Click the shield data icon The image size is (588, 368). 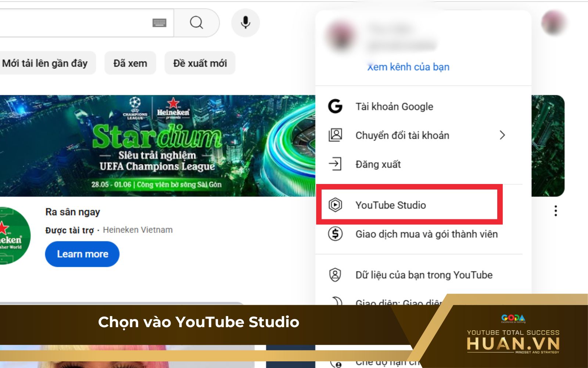335,275
